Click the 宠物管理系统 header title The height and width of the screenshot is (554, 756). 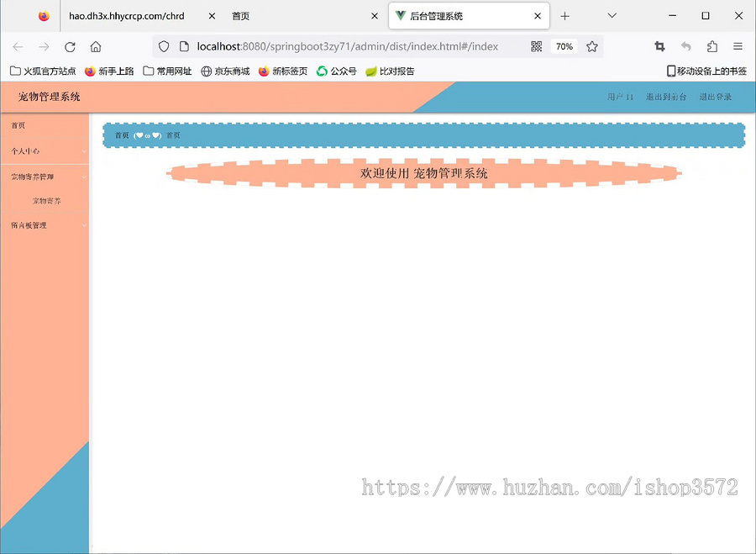pos(50,97)
